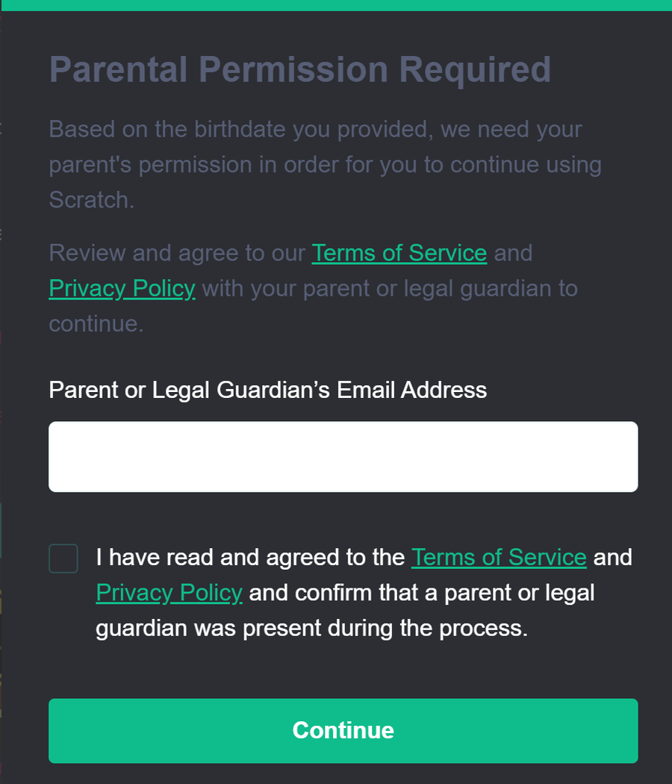Screen dimensions: 672x784
Task: Open Privacy Policy link in review paragraph
Action: tap(122, 288)
